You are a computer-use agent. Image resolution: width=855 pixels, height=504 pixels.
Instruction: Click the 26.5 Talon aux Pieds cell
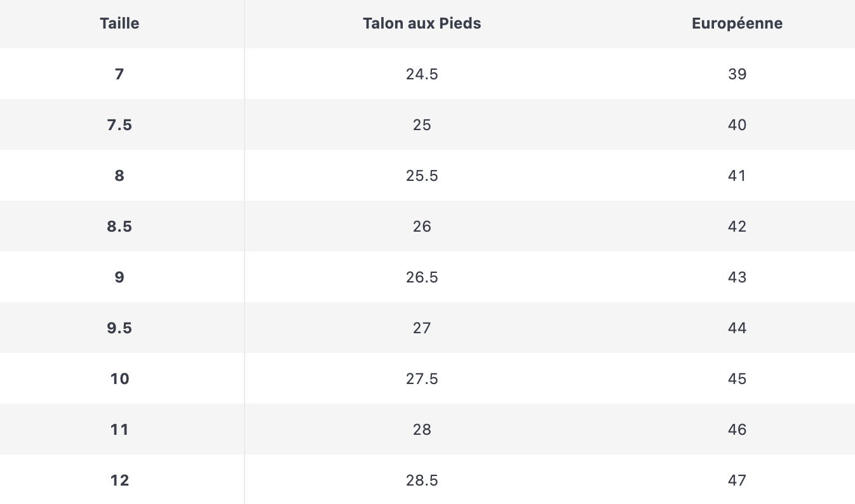pyautogui.click(x=422, y=277)
